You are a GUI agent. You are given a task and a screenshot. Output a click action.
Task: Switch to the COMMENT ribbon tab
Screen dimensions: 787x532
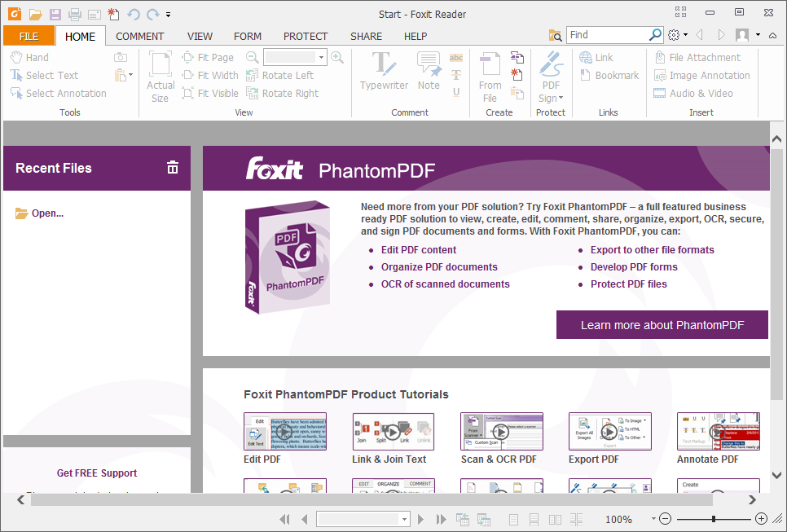(x=139, y=36)
